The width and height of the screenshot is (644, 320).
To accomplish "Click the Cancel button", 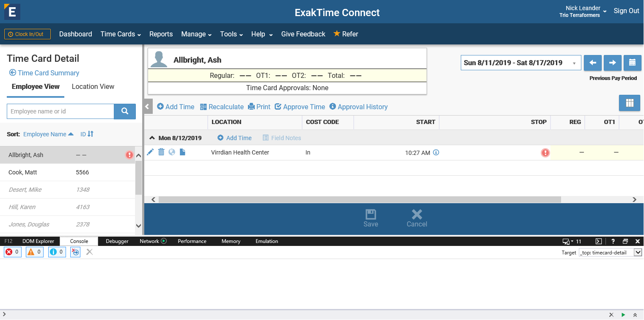I will [x=417, y=218].
